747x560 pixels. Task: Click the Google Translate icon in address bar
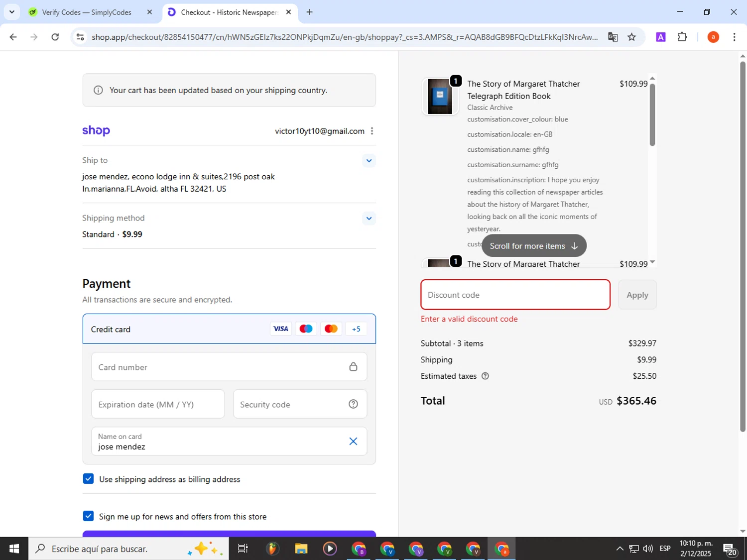pyautogui.click(x=613, y=37)
